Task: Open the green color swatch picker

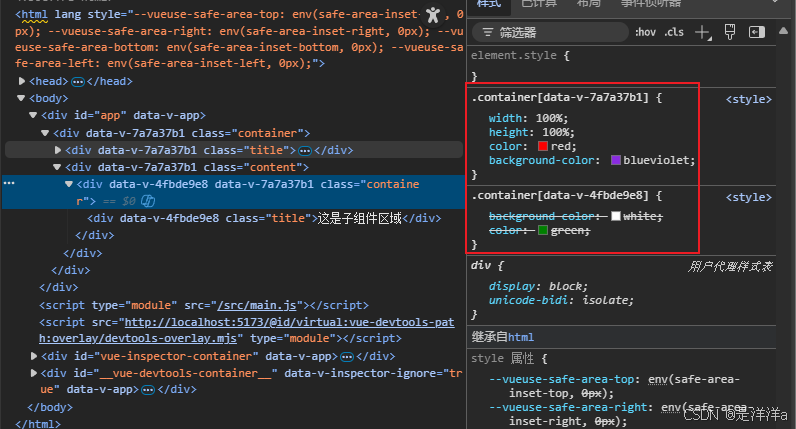Action: [x=543, y=230]
